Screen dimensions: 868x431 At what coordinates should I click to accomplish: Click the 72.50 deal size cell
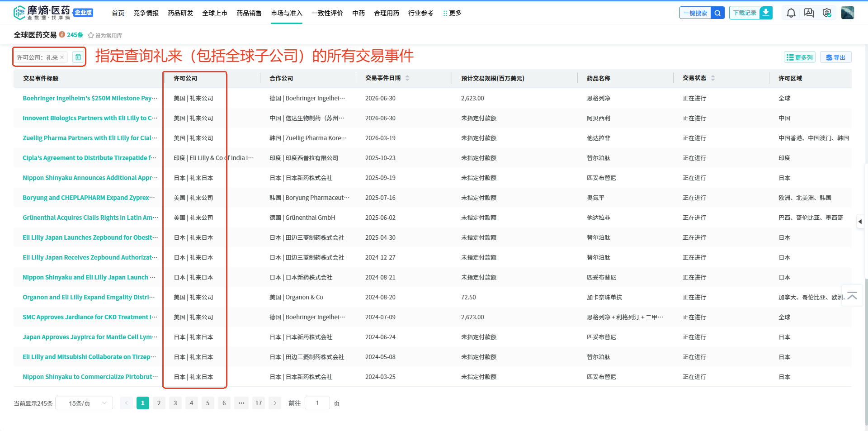pyautogui.click(x=468, y=297)
